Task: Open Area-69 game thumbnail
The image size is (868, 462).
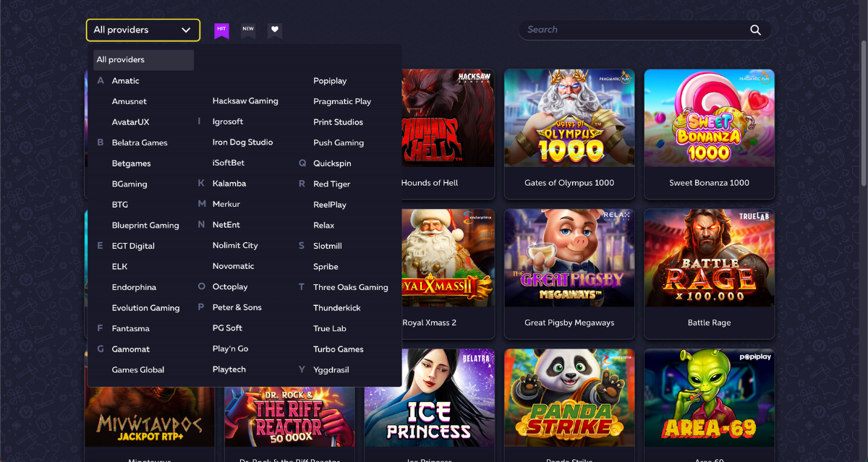Action: pos(710,398)
